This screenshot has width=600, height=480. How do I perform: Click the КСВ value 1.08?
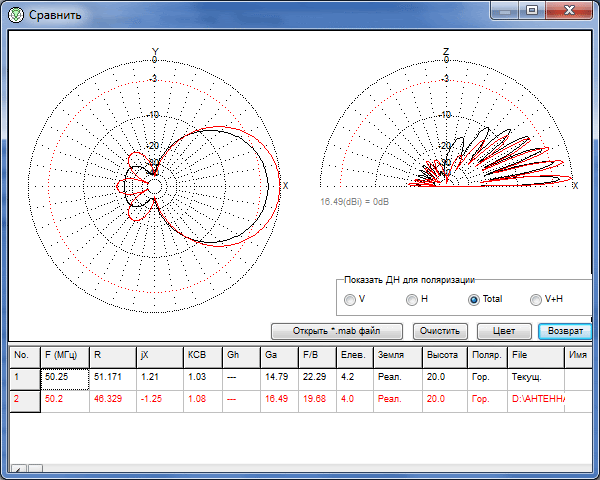coord(203,401)
